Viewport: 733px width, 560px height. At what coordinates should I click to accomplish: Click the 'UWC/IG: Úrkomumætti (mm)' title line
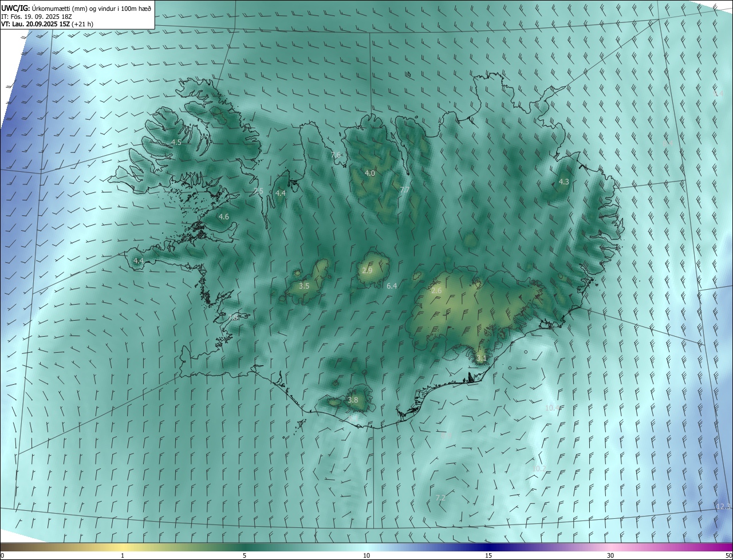76,7
